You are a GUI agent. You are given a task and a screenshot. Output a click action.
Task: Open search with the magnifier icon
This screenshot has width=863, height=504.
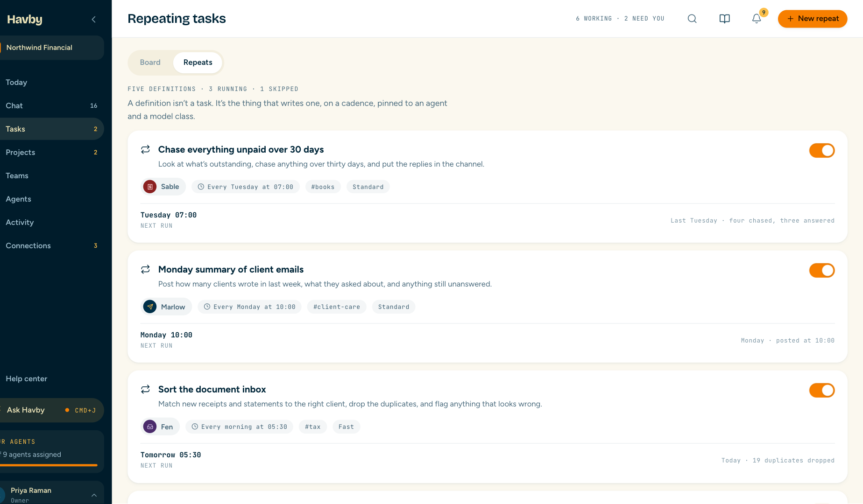point(692,19)
